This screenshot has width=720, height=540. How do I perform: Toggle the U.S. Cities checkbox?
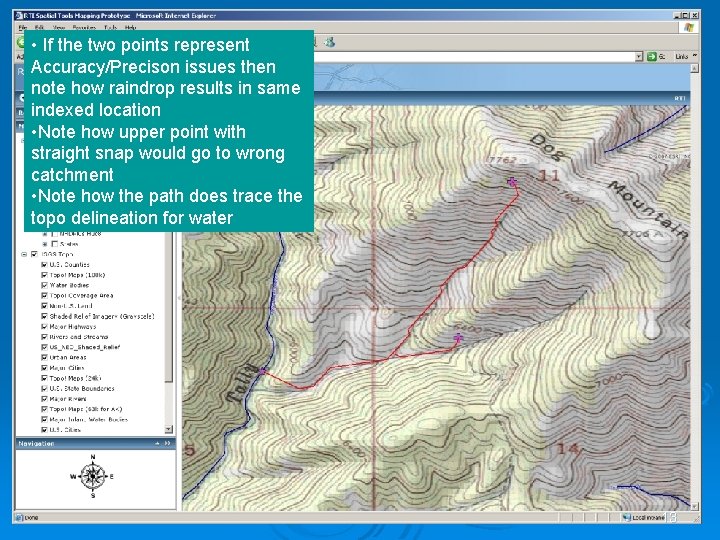tap(44, 430)
